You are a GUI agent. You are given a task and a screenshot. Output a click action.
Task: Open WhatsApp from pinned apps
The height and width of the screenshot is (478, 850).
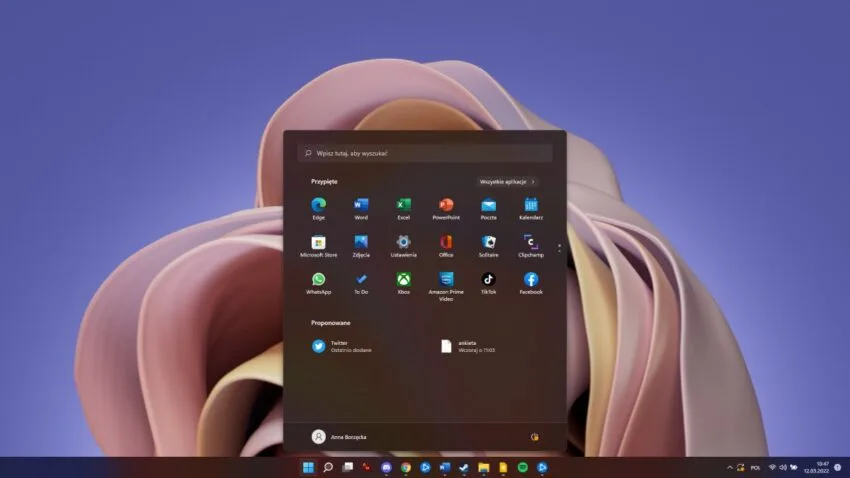coord(319,283)
